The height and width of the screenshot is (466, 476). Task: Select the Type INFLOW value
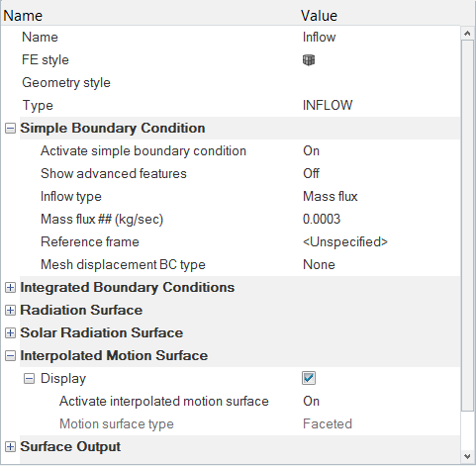[x=328, y=106]
